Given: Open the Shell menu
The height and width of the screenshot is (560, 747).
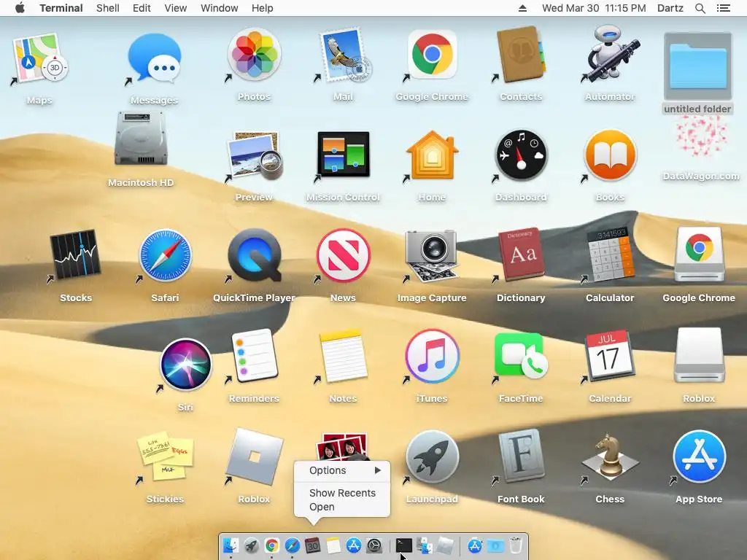Looking at the screenshot, I should [x=108, y=8].
